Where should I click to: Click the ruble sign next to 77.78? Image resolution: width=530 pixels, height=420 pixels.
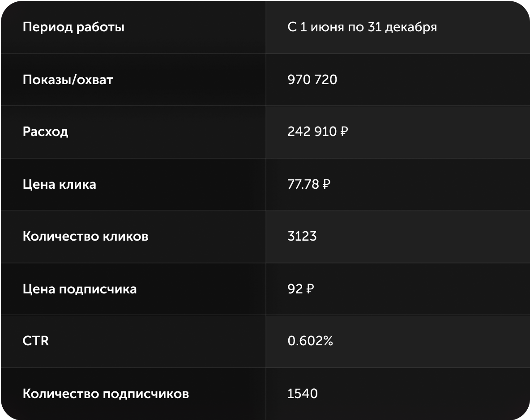point(326,184)
